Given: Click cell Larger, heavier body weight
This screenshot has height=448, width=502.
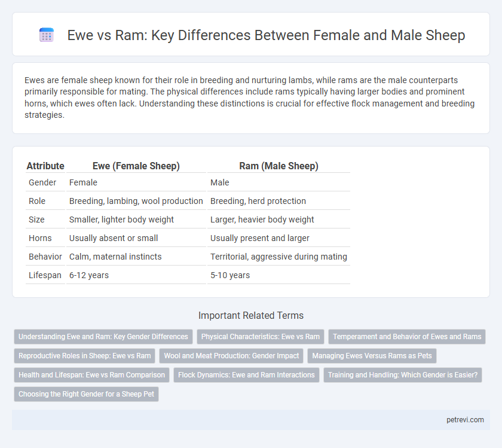Looking at the screenshot, I should tap(278, 220).
